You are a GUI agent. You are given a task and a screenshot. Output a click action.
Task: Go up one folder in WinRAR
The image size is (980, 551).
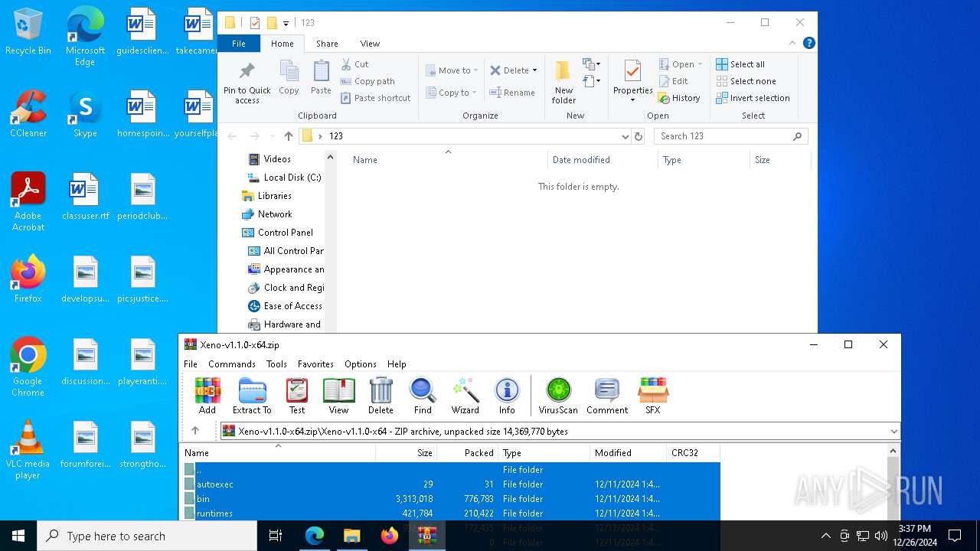tap(195, 431)
